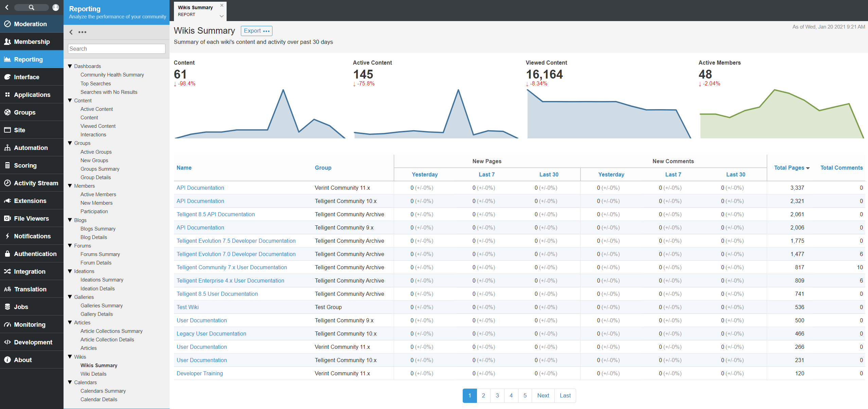Image resolution: width=868 pixels, height=409 pixels.
Task: Click the Viewed Content area chart
Action: [x=609, y=114]
